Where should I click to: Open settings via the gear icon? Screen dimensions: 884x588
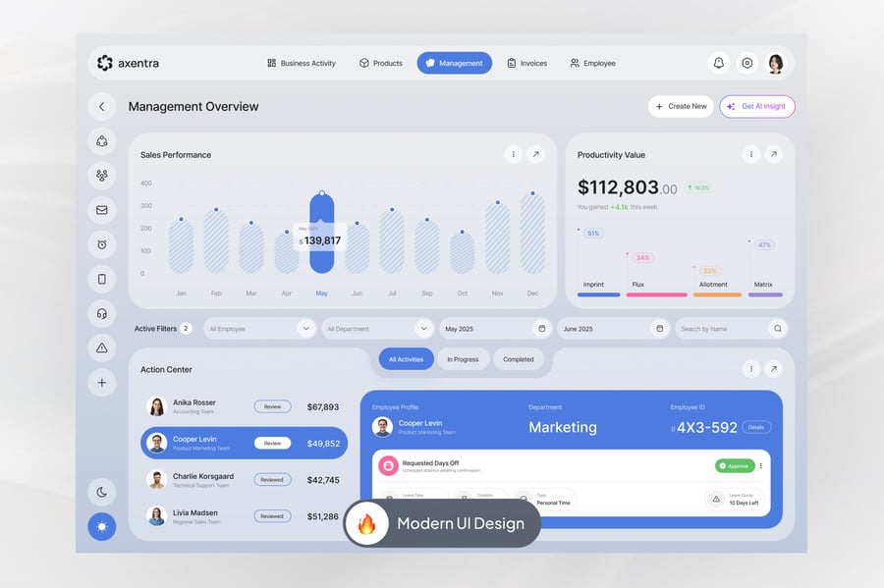(x=747, y=63)
